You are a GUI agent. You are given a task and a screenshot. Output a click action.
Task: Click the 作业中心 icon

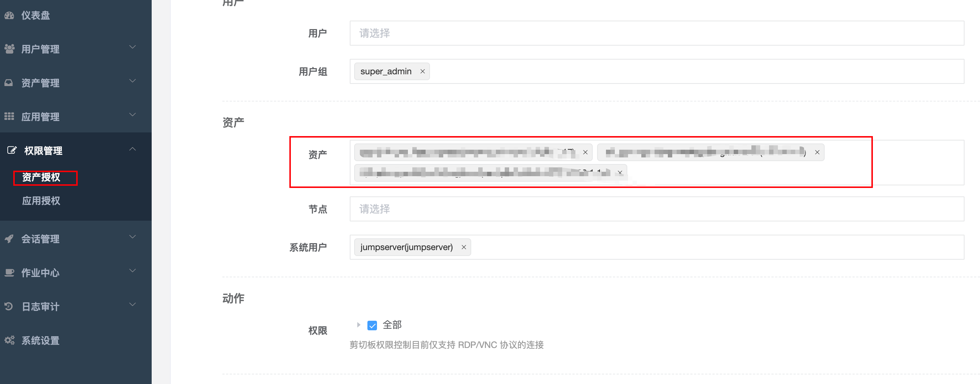click(10, 273)
